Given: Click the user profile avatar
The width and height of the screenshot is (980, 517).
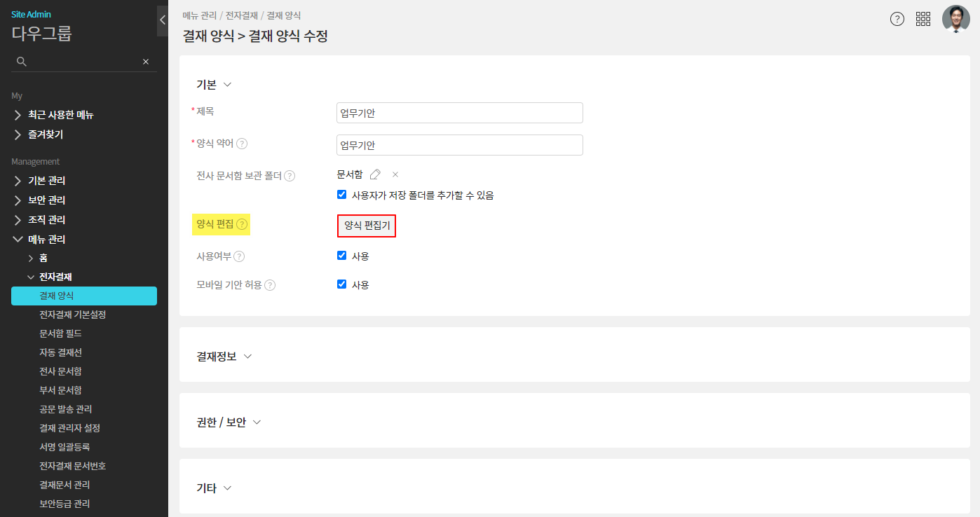Looking at the screenshot, I should click(x=955, y=19).
